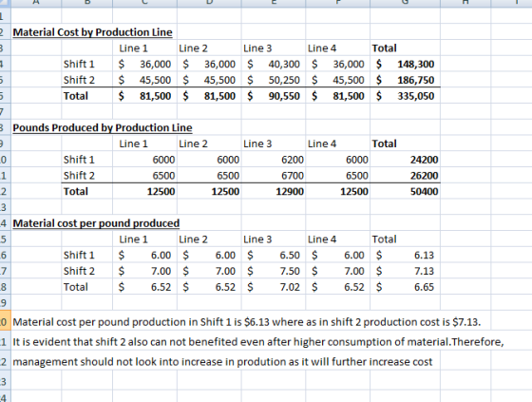The height and width of the screenshot is (402, 532).
Task: Select Line 1 total cost per pound $6.52
Action: (144, 287)
